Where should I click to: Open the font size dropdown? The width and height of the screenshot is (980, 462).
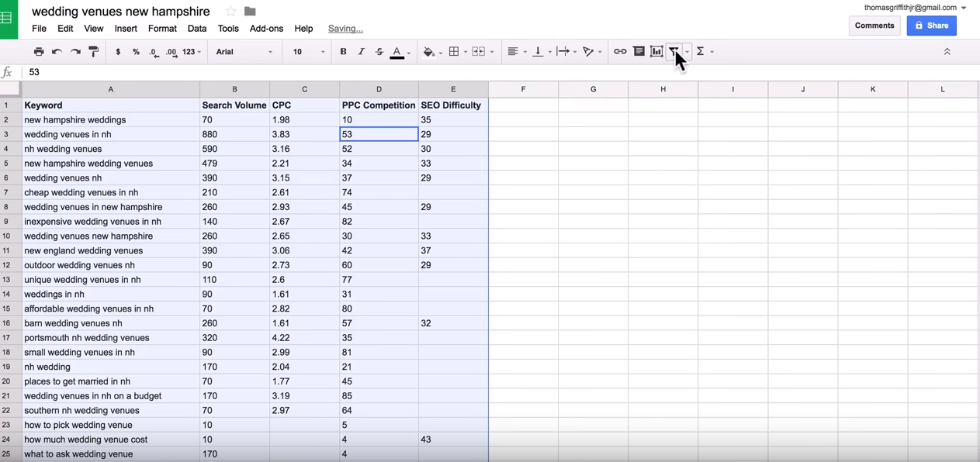(x=309, y=52)
